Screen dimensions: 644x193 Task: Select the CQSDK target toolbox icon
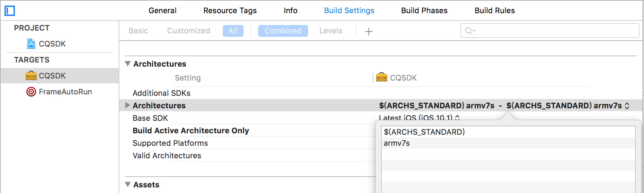pos(31,76)
